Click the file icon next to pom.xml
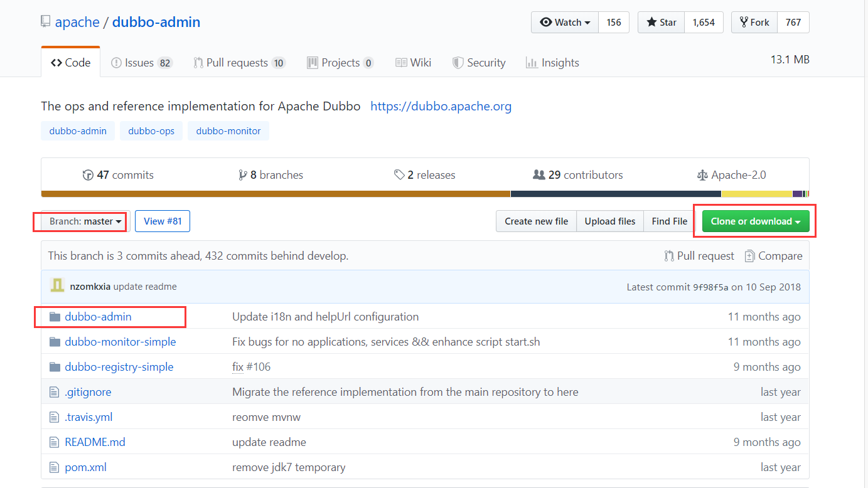This screenshot has height=488, width=868. tap(54, 467)
